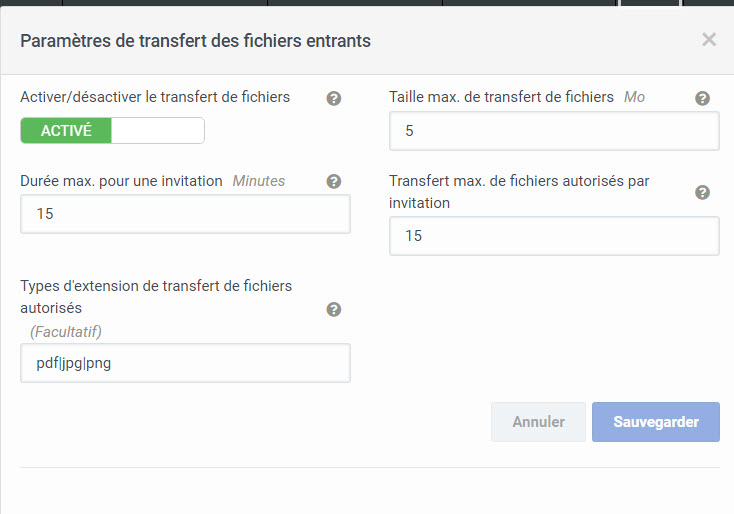Click help icon beside Durée max. invitation
734x514 pixels.
click(x=334, y=181)
